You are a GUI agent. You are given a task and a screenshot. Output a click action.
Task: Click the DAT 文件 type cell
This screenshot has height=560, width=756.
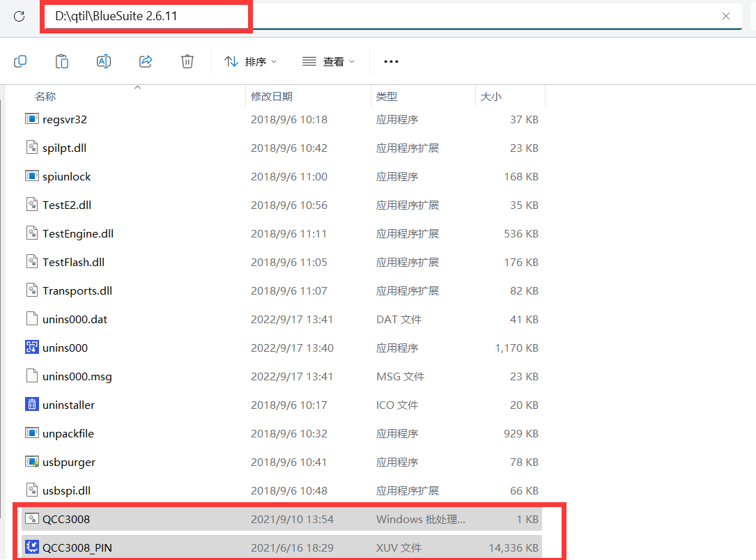pos(399,319)
